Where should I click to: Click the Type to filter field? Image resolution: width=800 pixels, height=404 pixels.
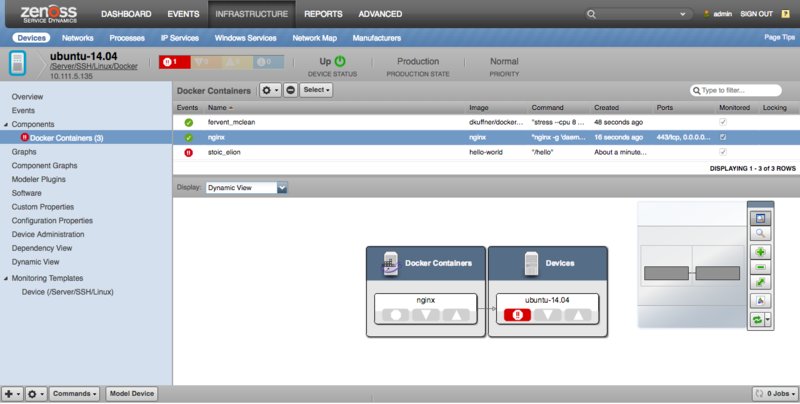pyautogui.click(x=736, y=90)
